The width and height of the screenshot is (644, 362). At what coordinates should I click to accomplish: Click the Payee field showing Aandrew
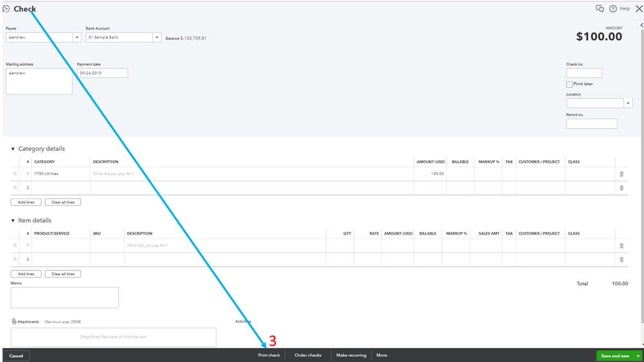pos(39,37)
